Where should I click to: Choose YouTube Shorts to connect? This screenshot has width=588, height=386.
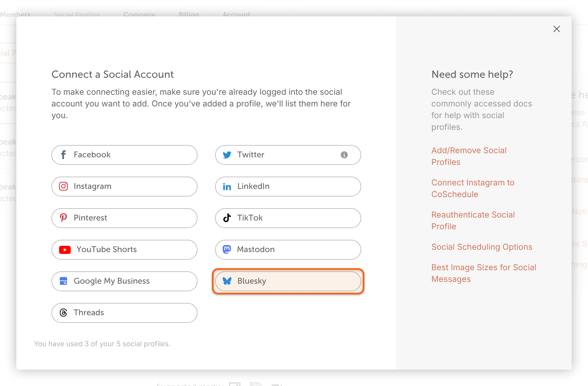(124, 249)
